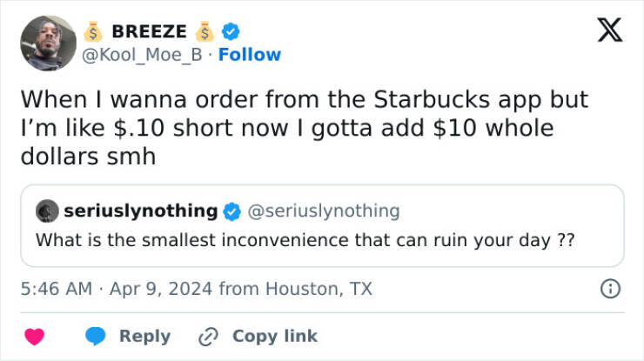Open the info icon beside the timestamp

pyautogui.click(x=611, y=289)
